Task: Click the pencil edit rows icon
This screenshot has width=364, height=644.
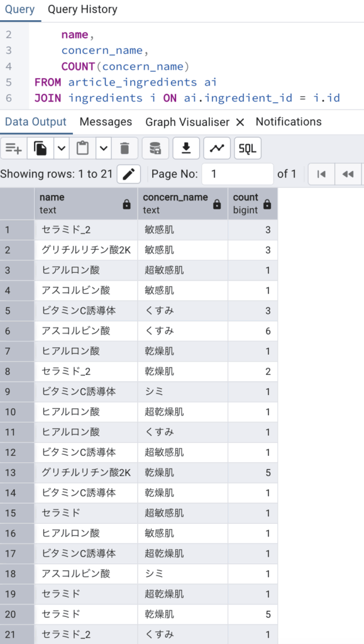Action: point(129,174)
